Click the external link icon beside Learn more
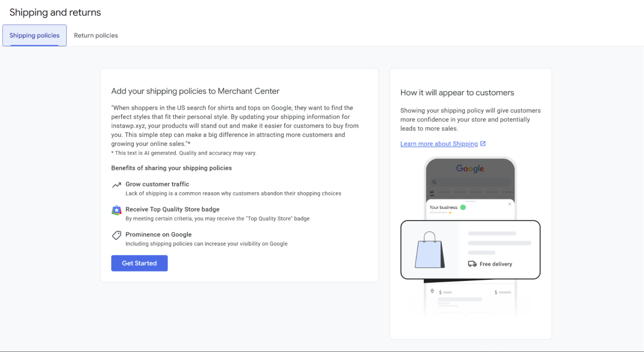This screenshot has width=644, height=352. 483,144
